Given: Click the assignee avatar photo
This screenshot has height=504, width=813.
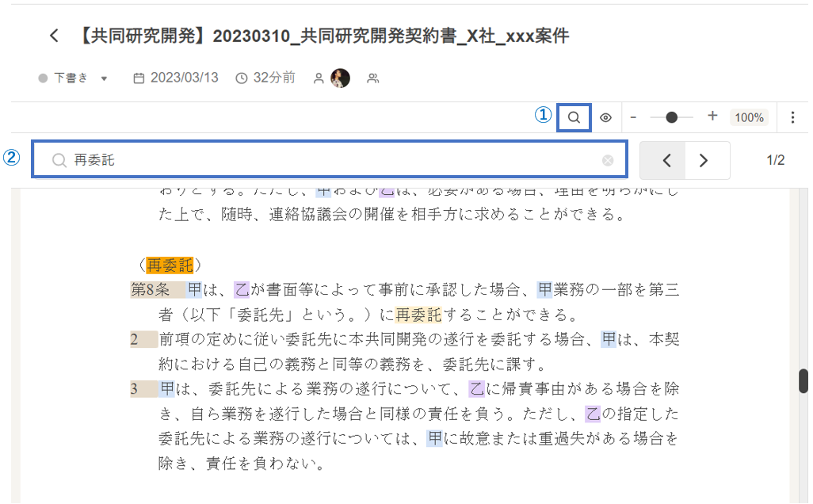Looking at the screenshot, I should [x=340, y=78].
